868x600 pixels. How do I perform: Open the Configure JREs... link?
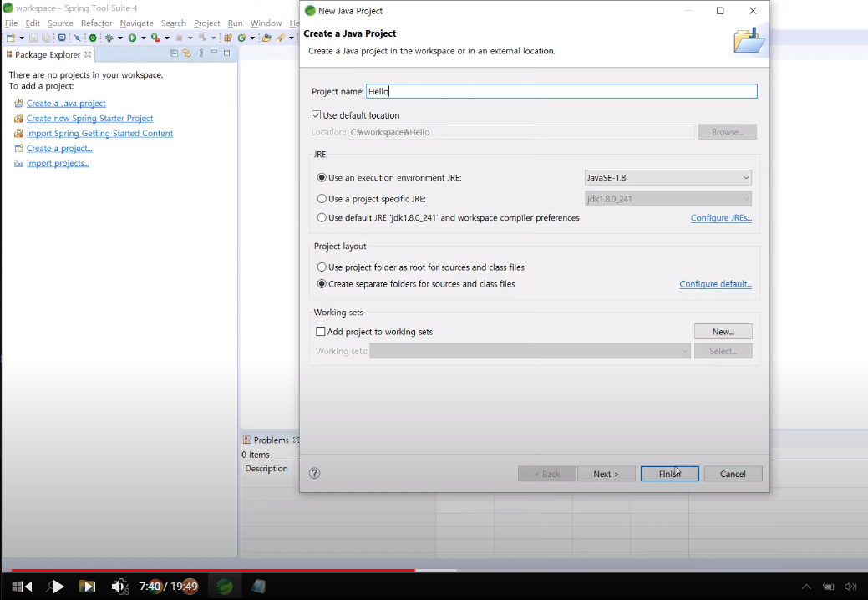[721, 217]
